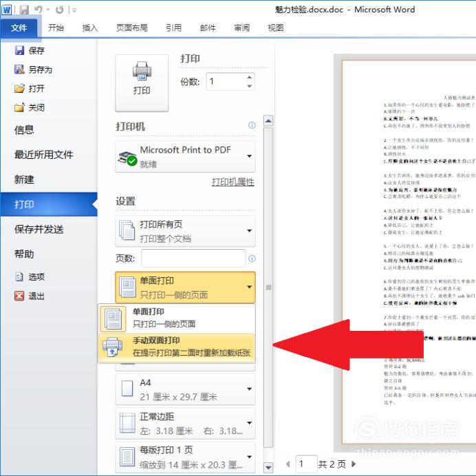Click the info icon next to 页数 field

(252, 259)
